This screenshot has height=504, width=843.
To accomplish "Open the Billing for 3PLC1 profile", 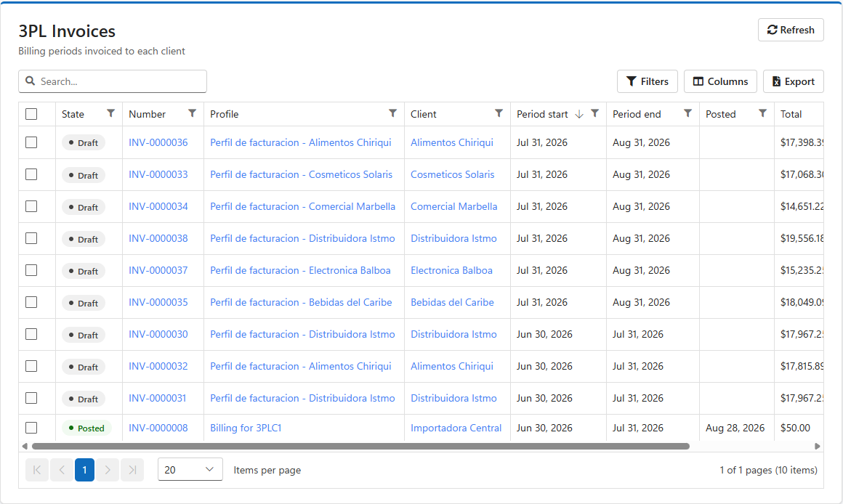I will pyautogui.click(x=246, y=428).
